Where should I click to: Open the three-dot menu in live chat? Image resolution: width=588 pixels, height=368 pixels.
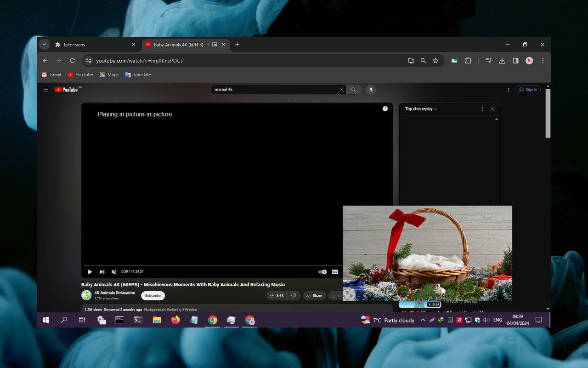tap(482, 109)
